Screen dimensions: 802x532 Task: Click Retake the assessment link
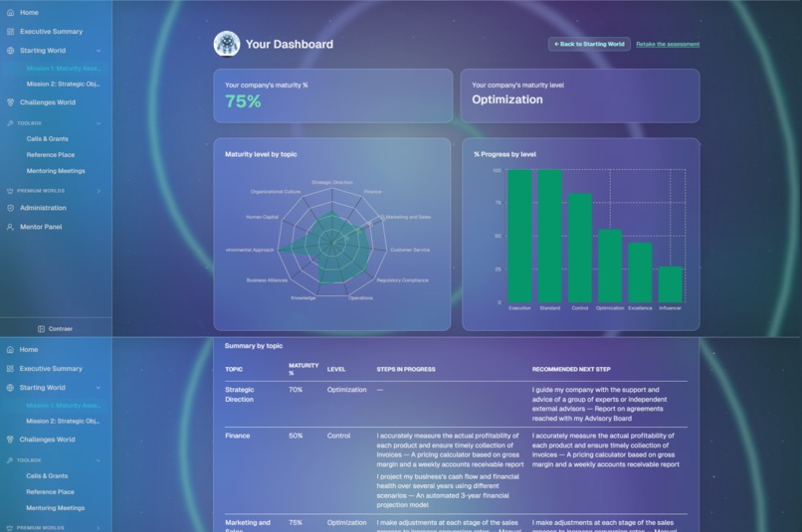pos(668,44)
